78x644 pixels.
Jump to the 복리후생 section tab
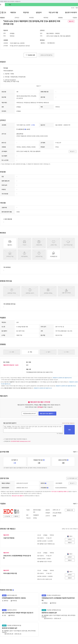pos(46,18)
